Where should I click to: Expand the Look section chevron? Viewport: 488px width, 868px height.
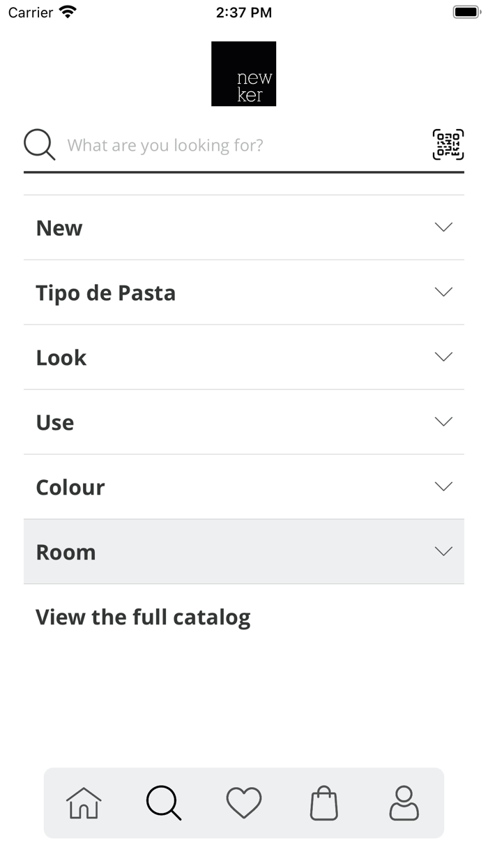point(443,357)
